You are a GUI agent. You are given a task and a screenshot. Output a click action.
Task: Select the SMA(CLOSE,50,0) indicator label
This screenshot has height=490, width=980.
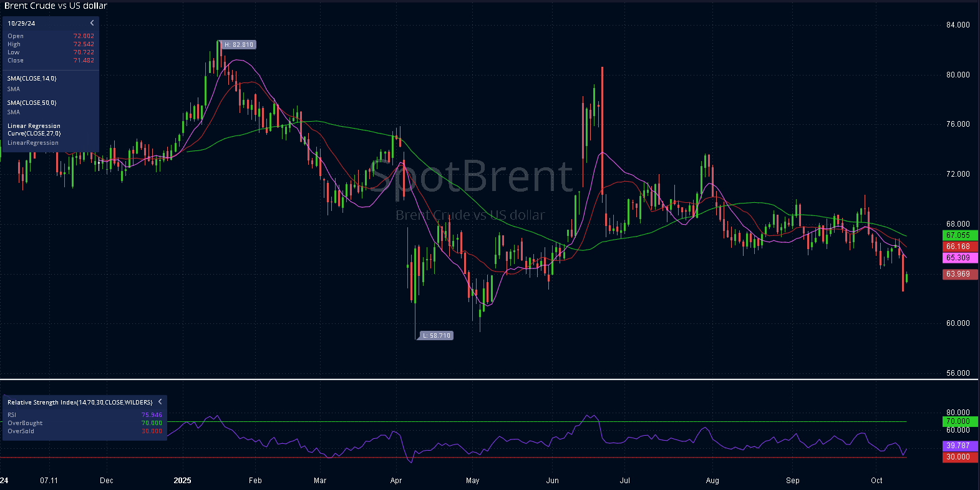[x=32, y=103]
